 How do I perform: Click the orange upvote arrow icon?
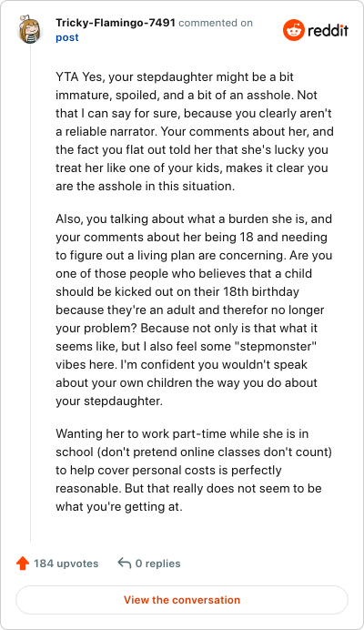[23, 564]
